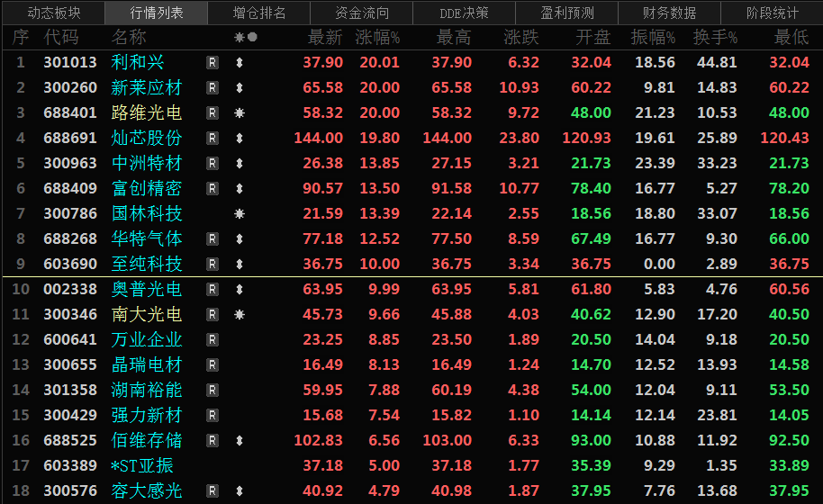Click stock code 603690

70,264
